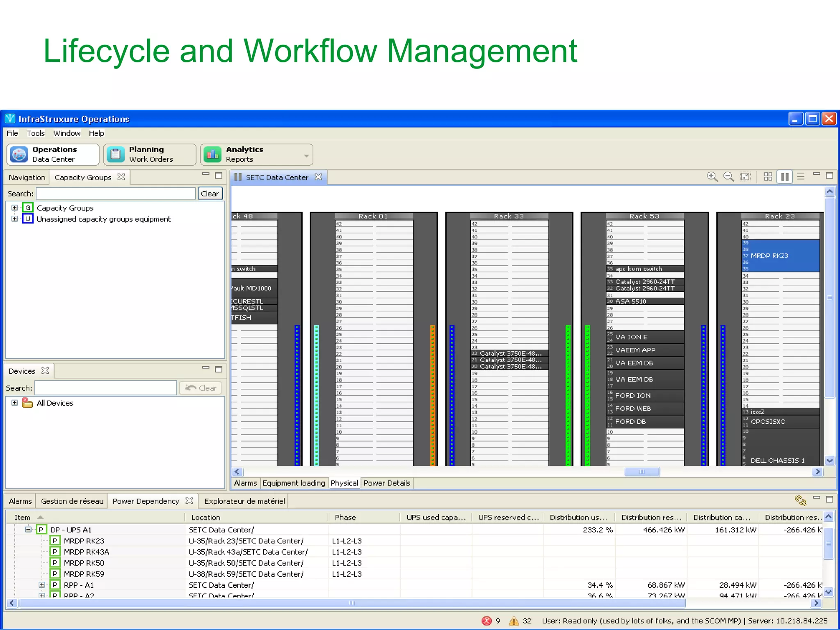Click the blue U unassigned equipment icon
This screenshot has height=630, width=840.
[x=28, y=219]
